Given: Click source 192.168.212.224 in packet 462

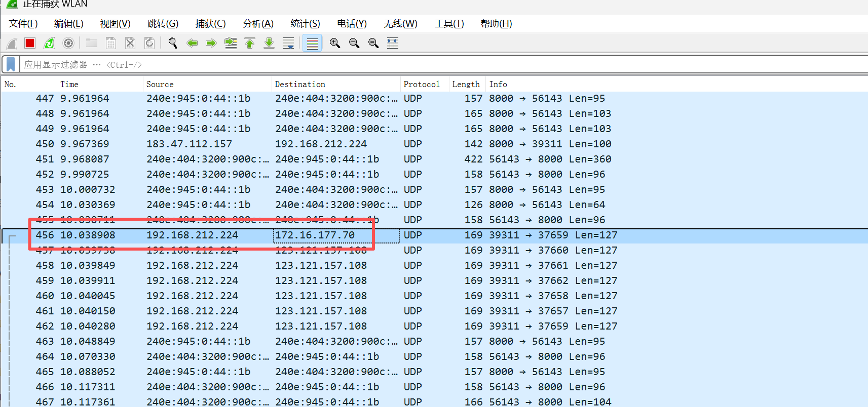Looking at the screenshot, I should coord(193,326).
